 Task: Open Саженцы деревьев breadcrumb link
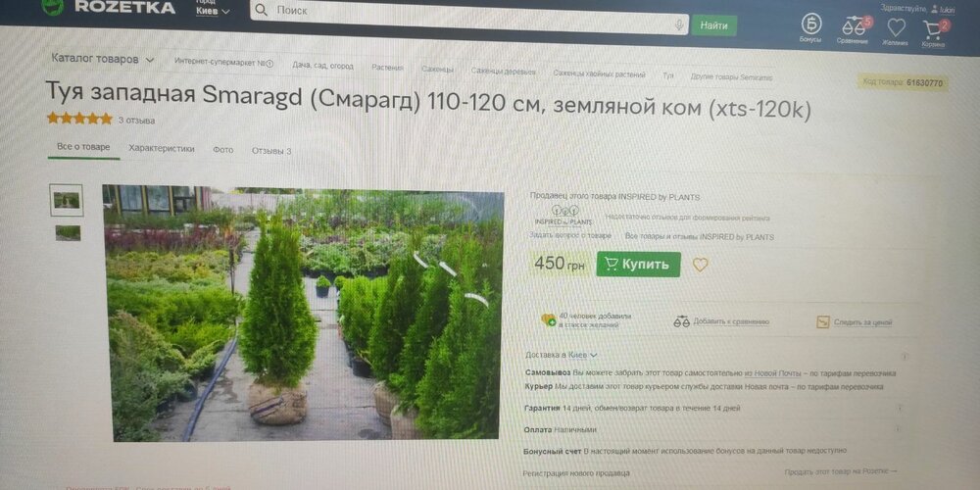(x=503, y=72)
